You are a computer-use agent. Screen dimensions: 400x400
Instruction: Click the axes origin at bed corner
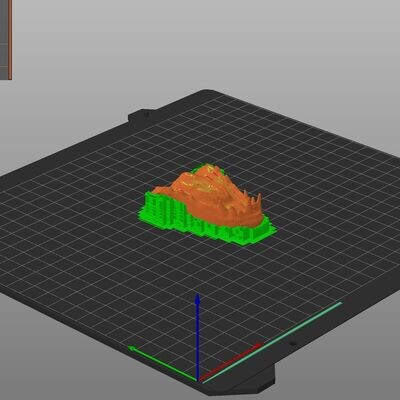(x=198, y=381)
